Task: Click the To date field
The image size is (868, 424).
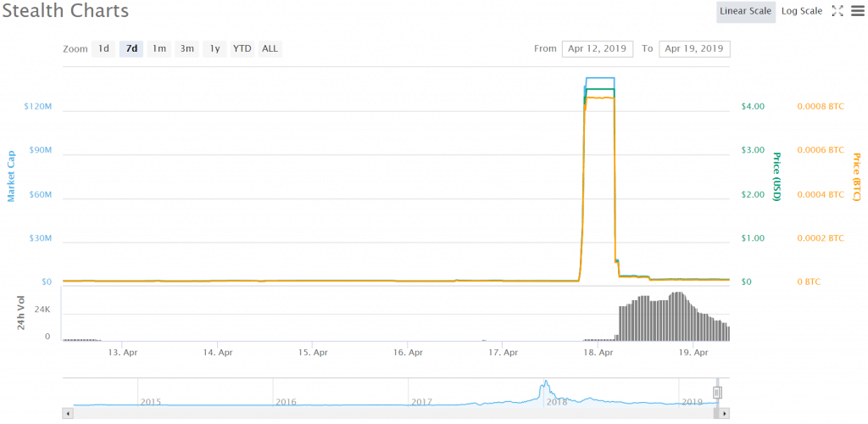Action: 694,48
